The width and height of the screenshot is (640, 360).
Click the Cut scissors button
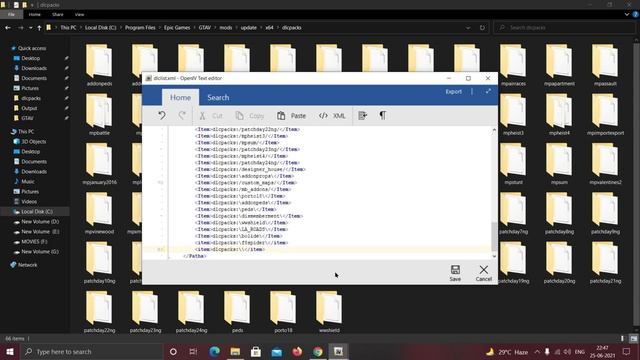[211, 116]
